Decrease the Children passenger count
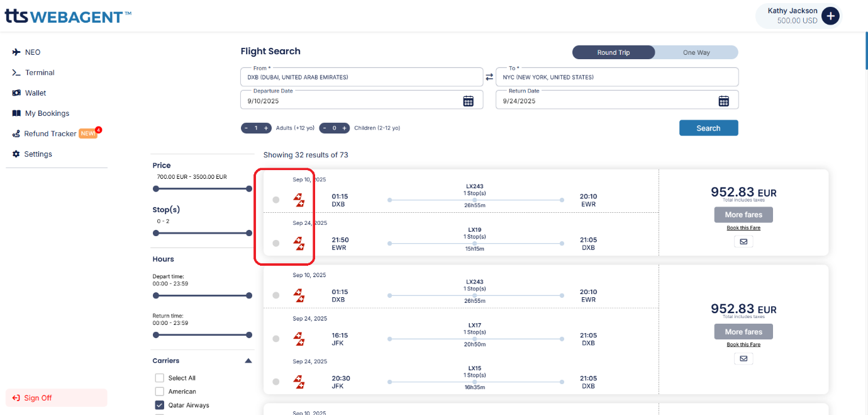 pyautogui.click(x=325, y=128)
